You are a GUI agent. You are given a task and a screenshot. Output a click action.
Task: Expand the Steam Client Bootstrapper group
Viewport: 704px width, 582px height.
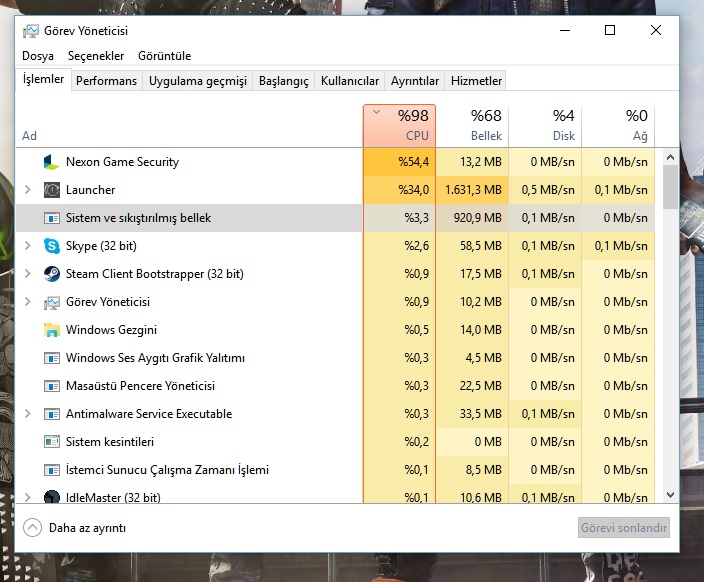[27, 274]
